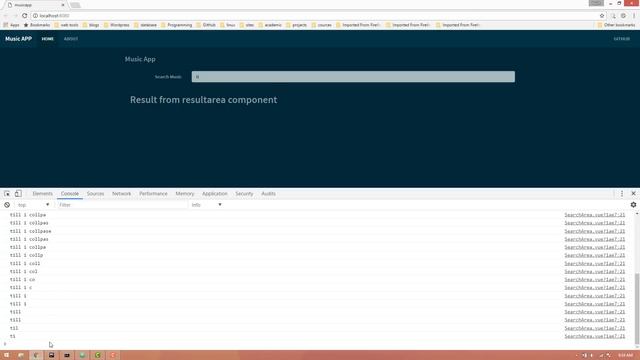Select the 'till i col' console message
Screen dimensions: 640x360
pyautogui.click(x=24, y=271)
